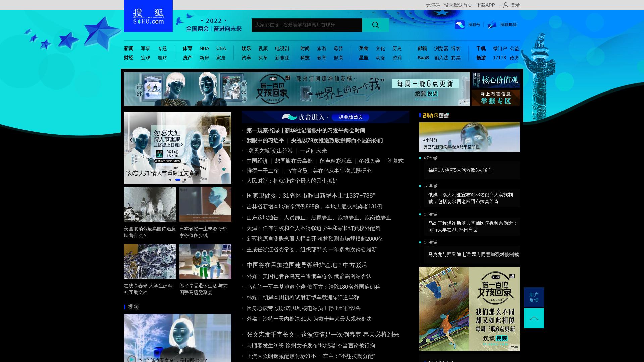Open the 搜狐邮箱 mail icon
Screen dimensions: 644x362
tap(492, 25)
